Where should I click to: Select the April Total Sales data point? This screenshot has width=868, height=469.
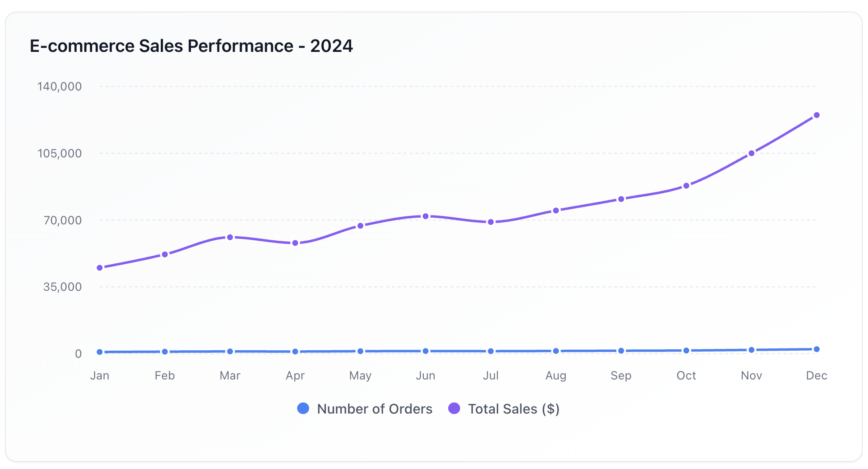click(295, 243)
